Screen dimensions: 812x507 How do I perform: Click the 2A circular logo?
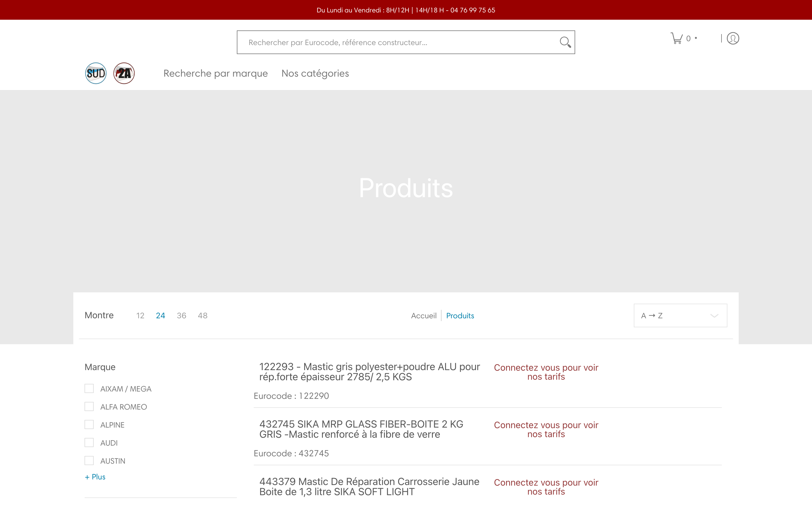[x=124, y=73]
